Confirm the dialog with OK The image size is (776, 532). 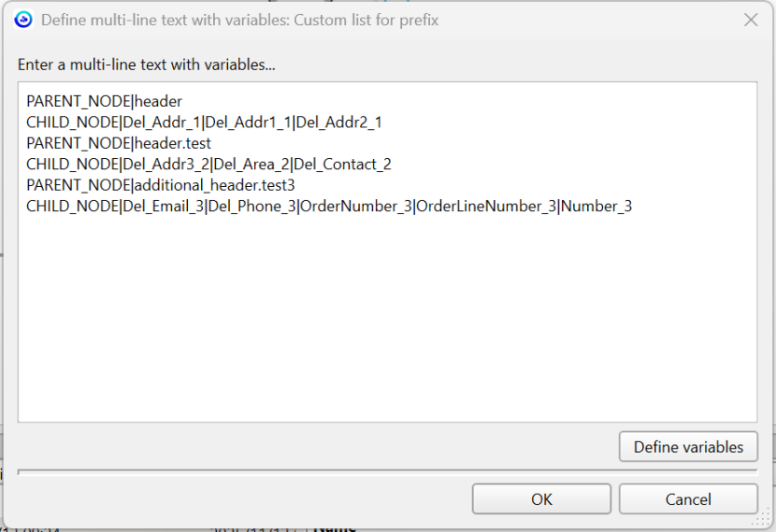[x=541, y=499]
